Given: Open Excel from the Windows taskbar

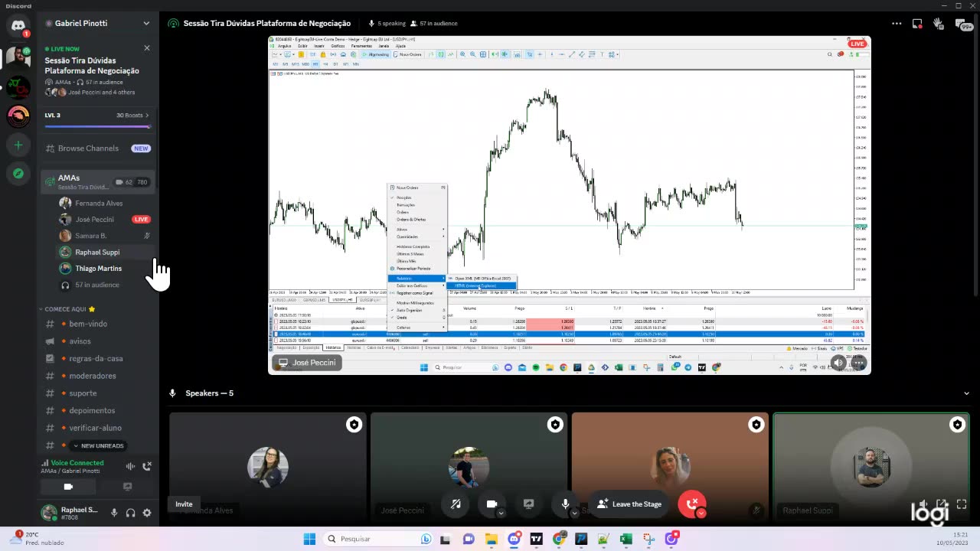Looking at the screenshot, I should (x=626, y=539).
